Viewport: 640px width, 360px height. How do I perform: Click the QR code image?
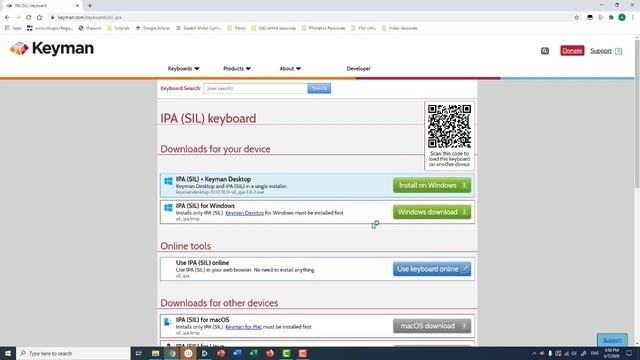[449, 126]
